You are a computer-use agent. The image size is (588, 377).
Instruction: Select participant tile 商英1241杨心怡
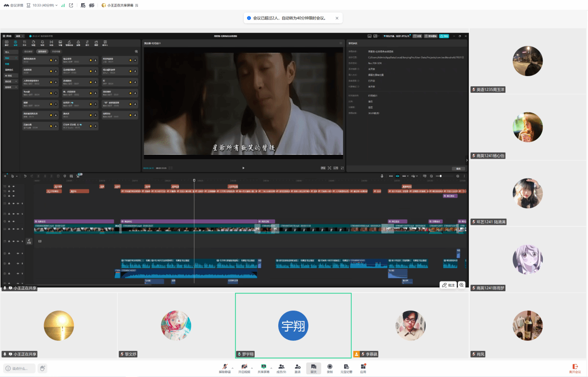[528, 127]
